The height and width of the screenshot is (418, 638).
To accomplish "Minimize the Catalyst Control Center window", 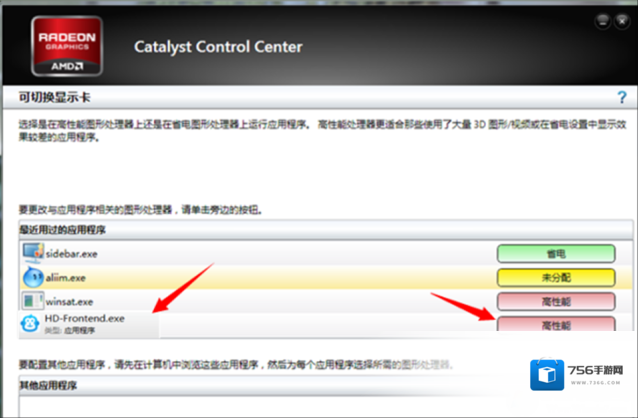I will click(603, 21).
